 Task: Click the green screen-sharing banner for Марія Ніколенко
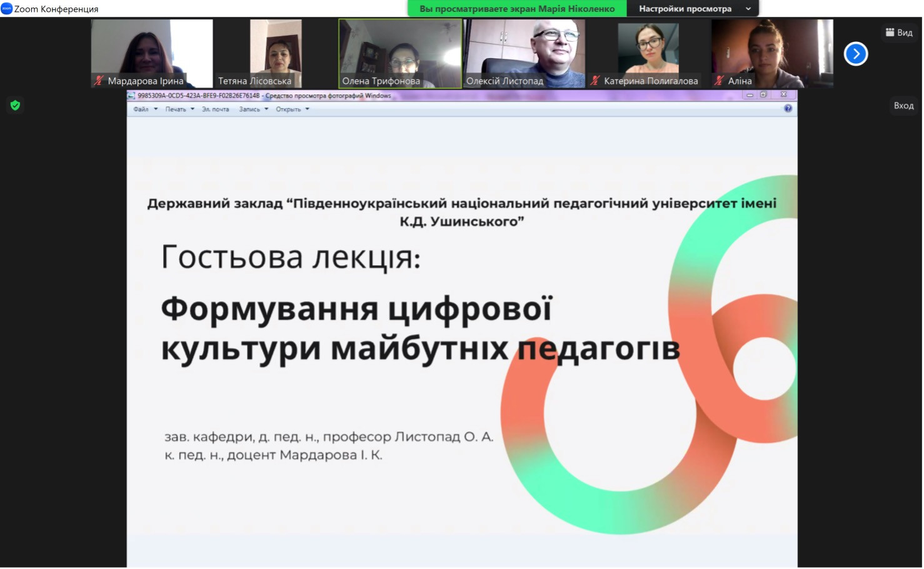517,9
